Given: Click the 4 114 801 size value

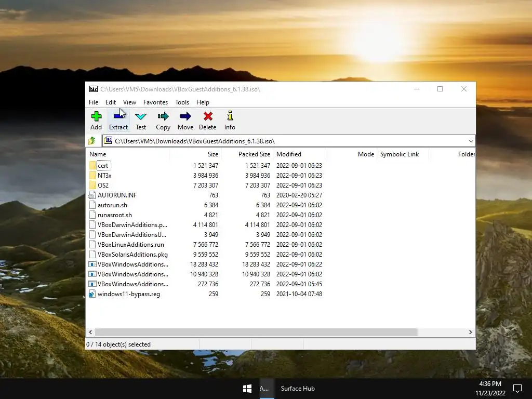Looking at the screenshot, I should (206, 224).
